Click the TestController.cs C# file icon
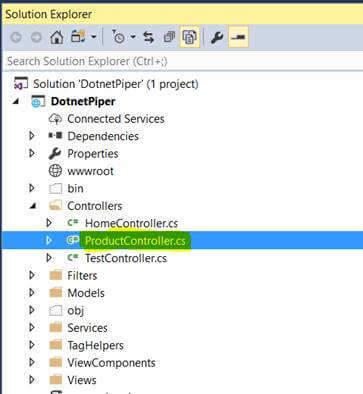This screenshot has width=363, height=394. point(73,257)
